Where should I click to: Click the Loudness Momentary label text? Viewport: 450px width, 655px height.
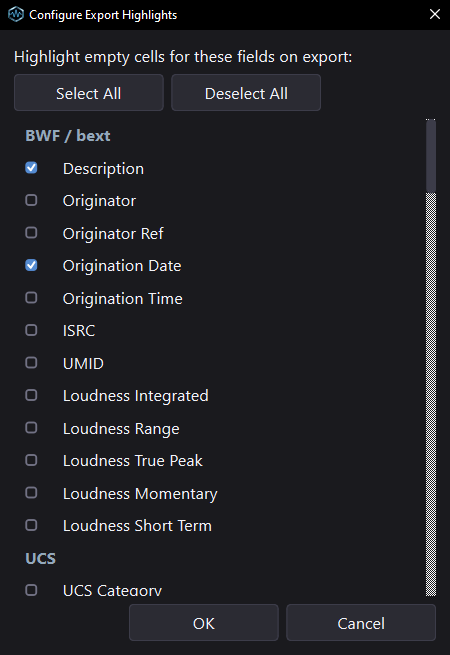pos(140,494)
